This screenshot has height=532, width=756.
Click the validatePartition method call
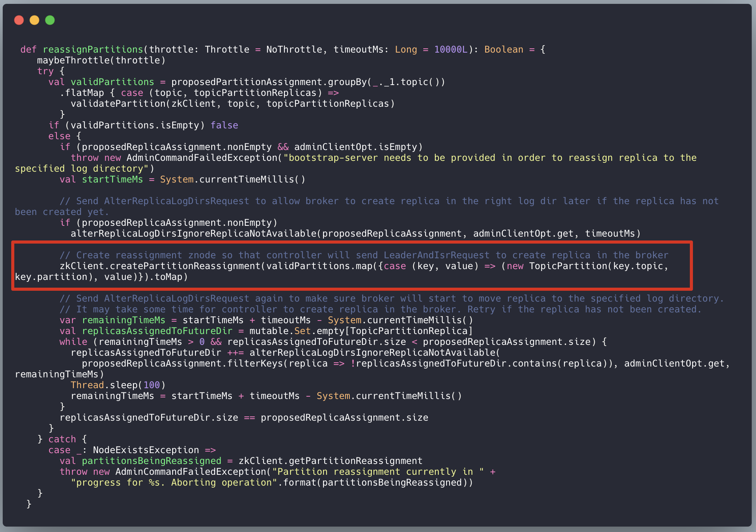tap(118, 104)
